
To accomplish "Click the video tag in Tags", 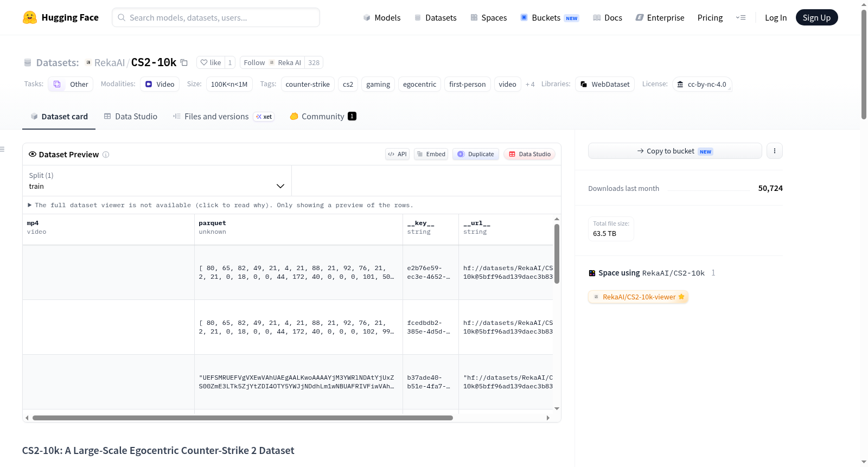I will tap(507, 84).
